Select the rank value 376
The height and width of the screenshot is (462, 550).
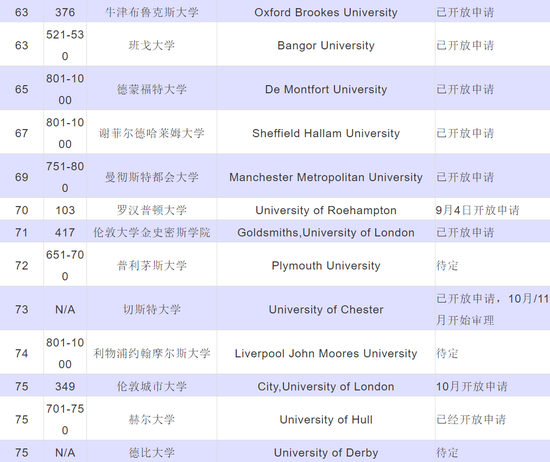[65, 12]
